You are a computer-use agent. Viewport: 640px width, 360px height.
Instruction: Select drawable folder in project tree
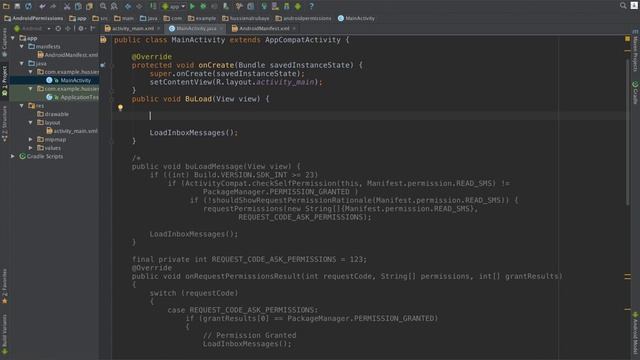53,114
